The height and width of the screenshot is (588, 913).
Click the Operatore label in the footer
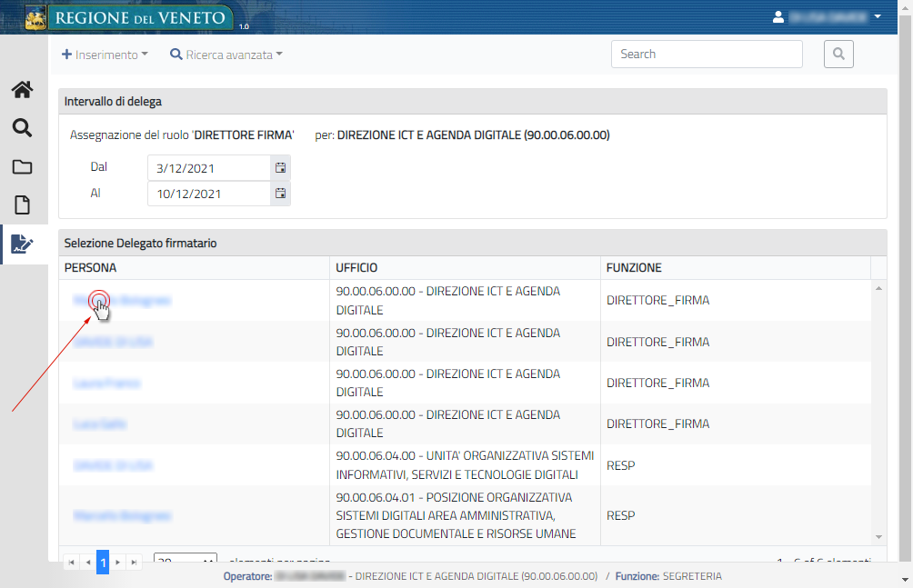247,576
